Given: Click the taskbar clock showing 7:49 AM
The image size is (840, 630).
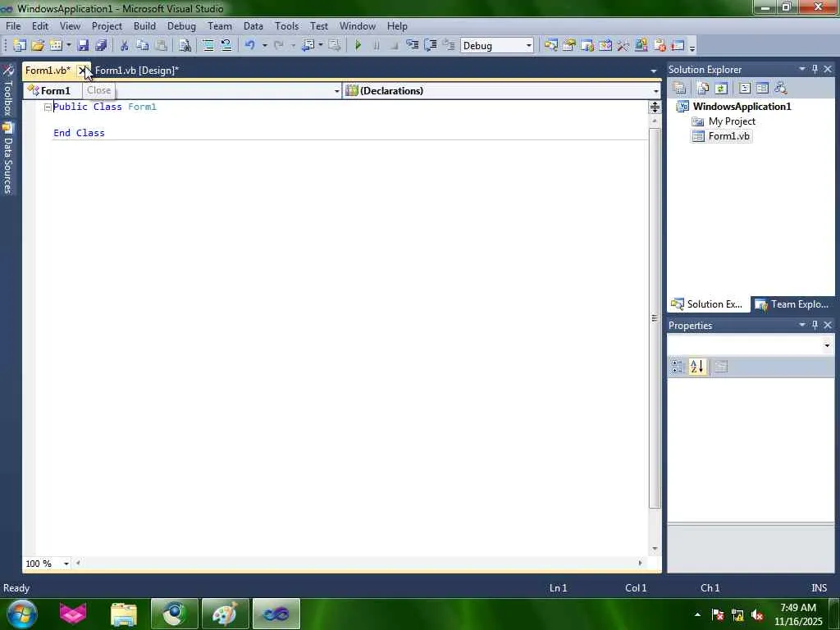Looking at the screenshot, I should [x=798, y=614].
